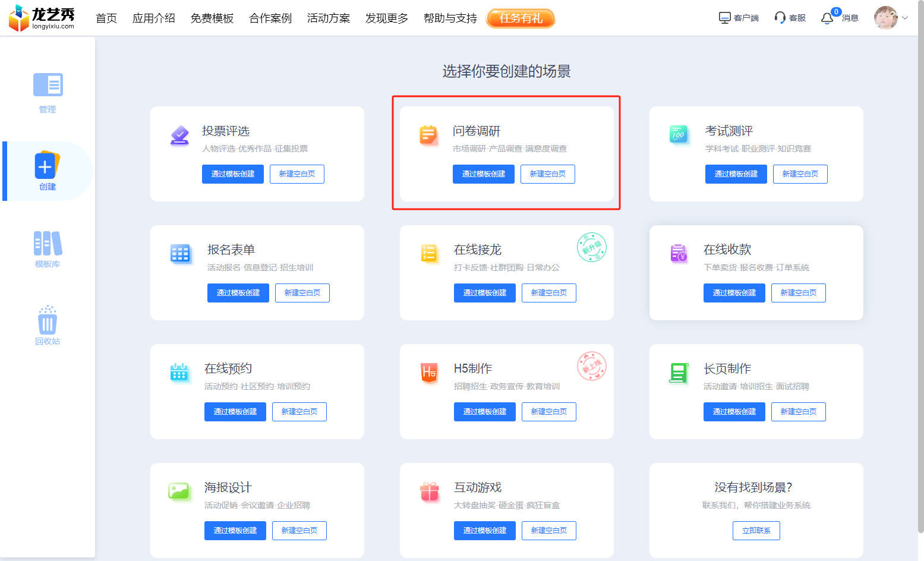This screenshot has width=924, height=561.
Task: Click the 投票评选 stamp icon
Action: tap(179, 135)
